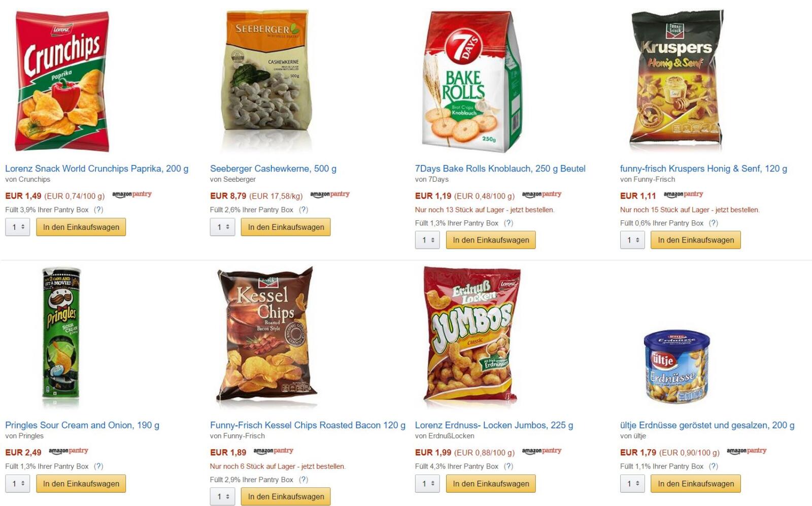
Task: Add Lorenz Erdnuss-Locken Jumbos to Einkaufswagen
Action: pos(491,484)
